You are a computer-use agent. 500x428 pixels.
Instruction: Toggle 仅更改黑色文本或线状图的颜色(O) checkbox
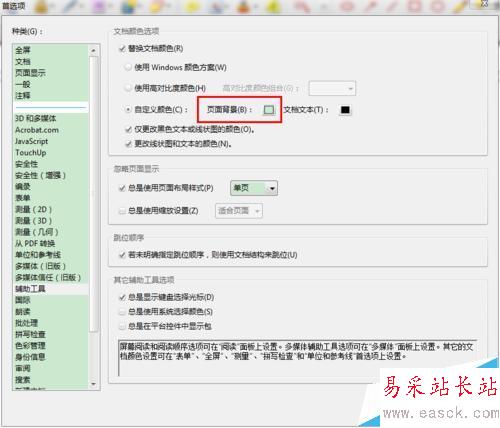point(128,129)
